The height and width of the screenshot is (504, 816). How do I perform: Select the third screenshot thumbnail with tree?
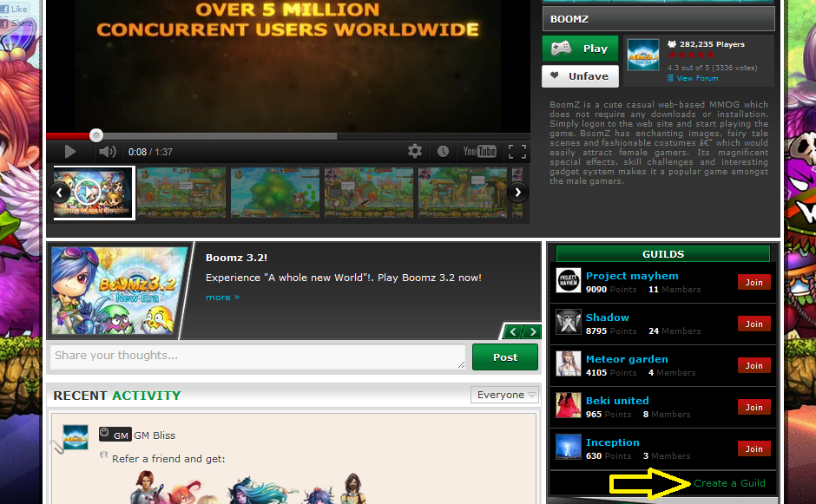point(275,193)
